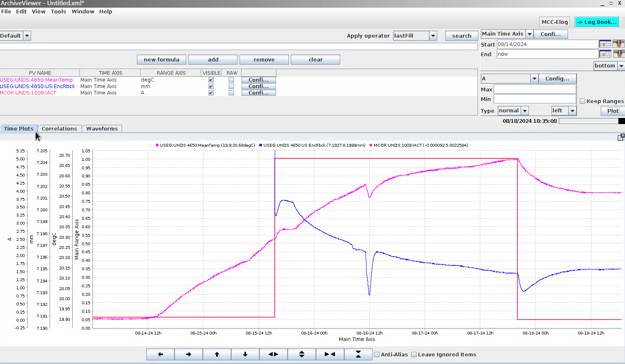
Task: Expand the Type normal dropdown
Action: click(x=524, y=111)
